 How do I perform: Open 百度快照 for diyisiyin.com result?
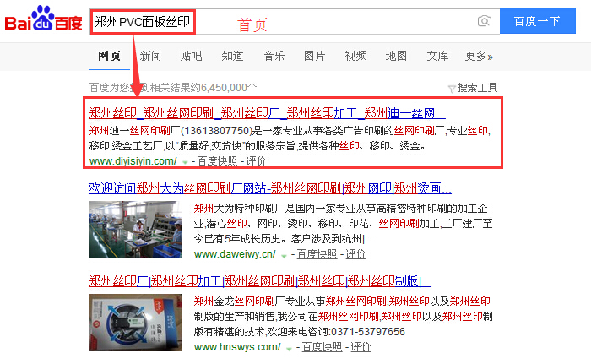218,161
